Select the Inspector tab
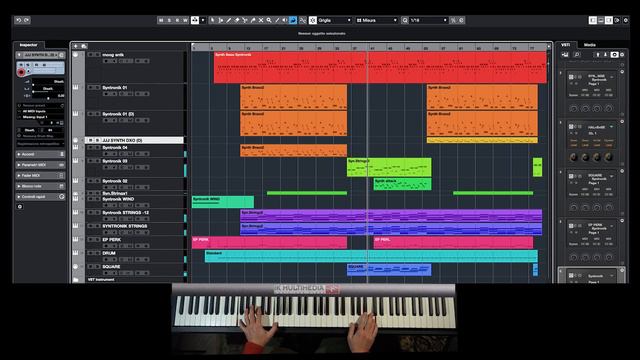The image size is (640, 360). pyautogui.click(x=29, y=45)
